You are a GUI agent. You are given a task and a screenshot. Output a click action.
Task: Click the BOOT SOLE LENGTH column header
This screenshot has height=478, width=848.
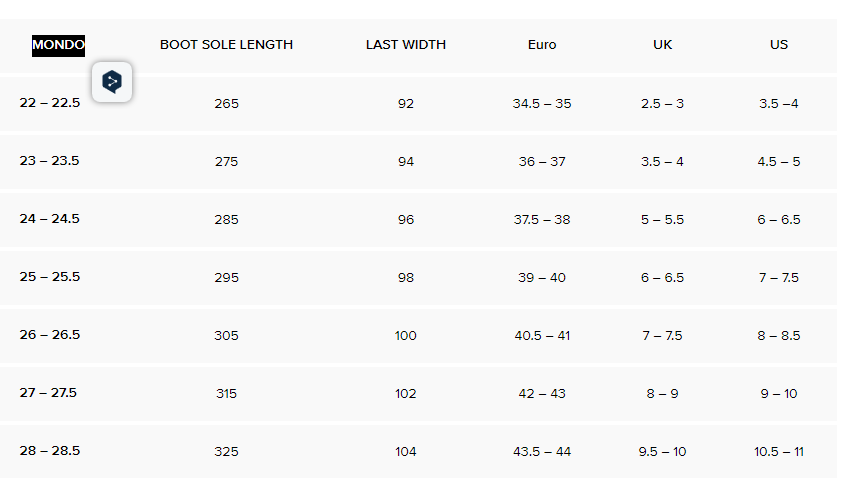[x=226, y=45]
